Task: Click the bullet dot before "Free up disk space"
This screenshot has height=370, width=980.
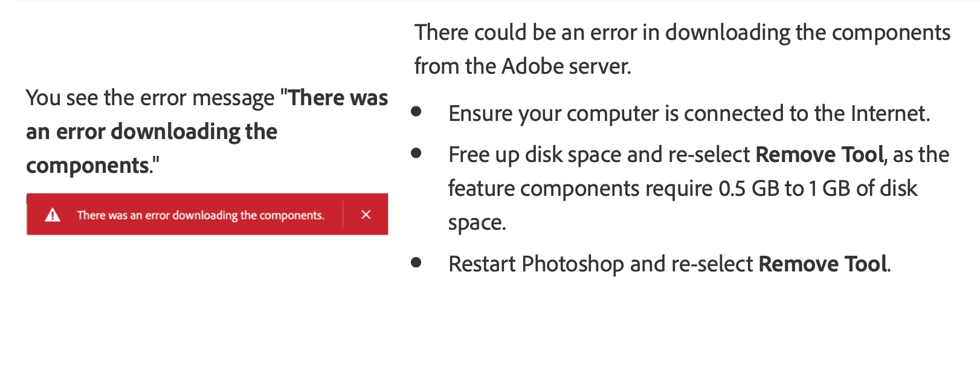Action: pos(416,153)
